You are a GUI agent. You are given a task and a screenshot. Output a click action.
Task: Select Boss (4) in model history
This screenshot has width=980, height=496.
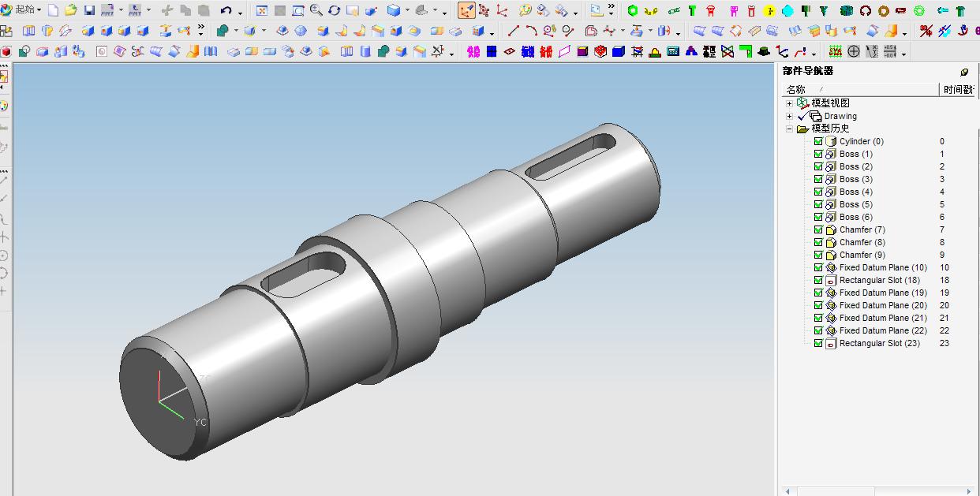coord(855,192)
